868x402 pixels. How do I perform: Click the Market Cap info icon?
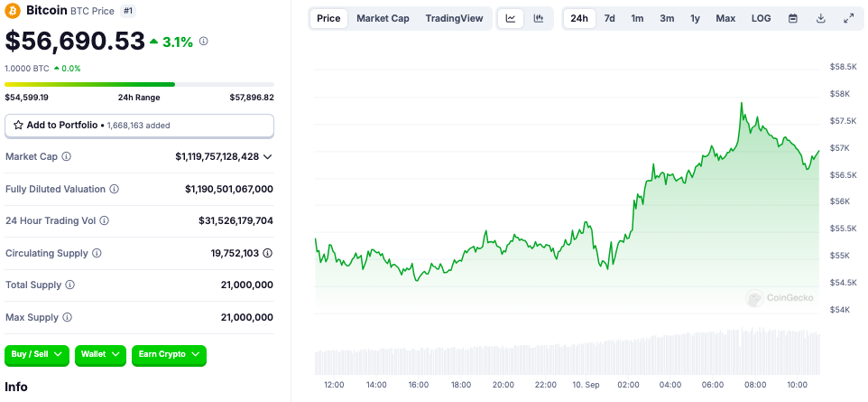coord(67,157)
